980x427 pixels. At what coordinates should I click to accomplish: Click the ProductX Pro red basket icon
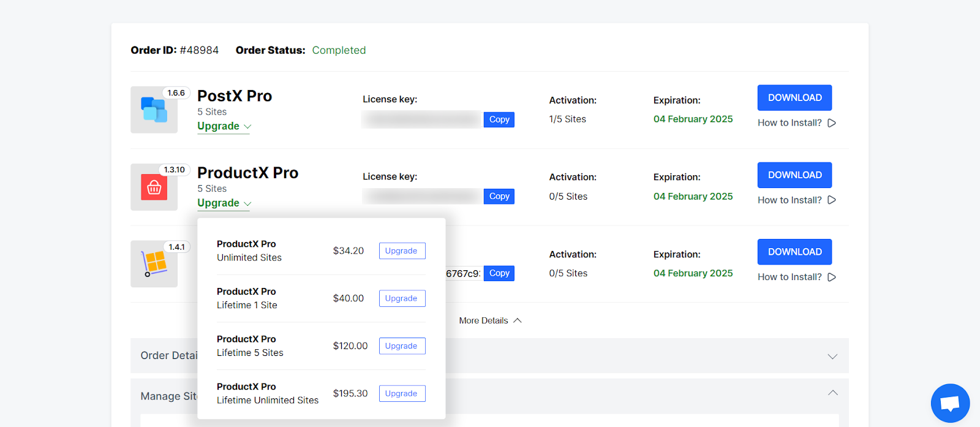[x=154, y=187]
